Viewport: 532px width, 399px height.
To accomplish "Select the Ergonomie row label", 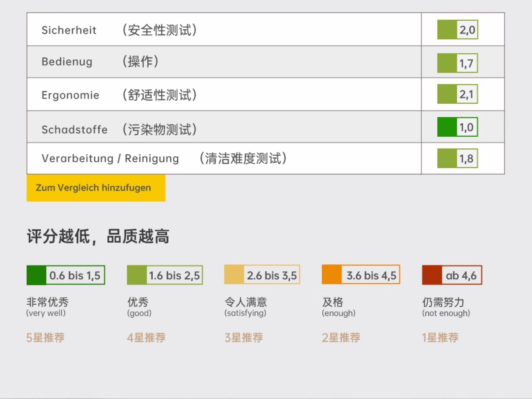I will (70, 95).
